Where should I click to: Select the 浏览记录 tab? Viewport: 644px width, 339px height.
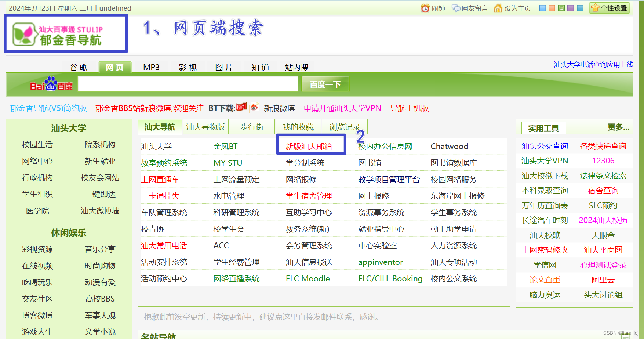coord(345,127)
